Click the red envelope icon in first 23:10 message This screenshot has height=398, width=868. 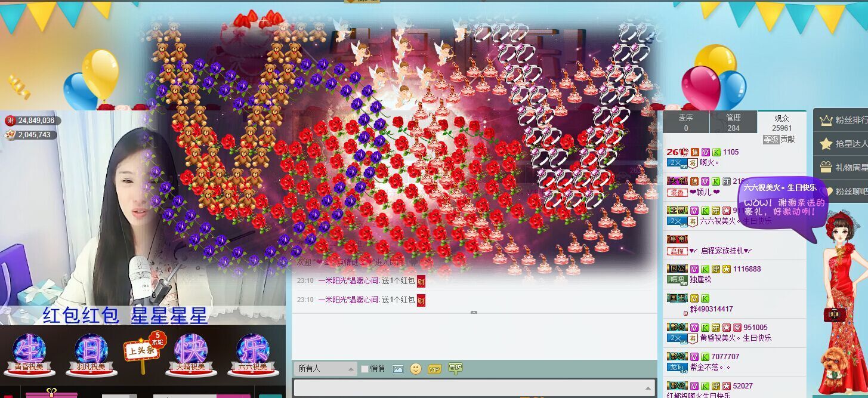click(x=421, y=281)
